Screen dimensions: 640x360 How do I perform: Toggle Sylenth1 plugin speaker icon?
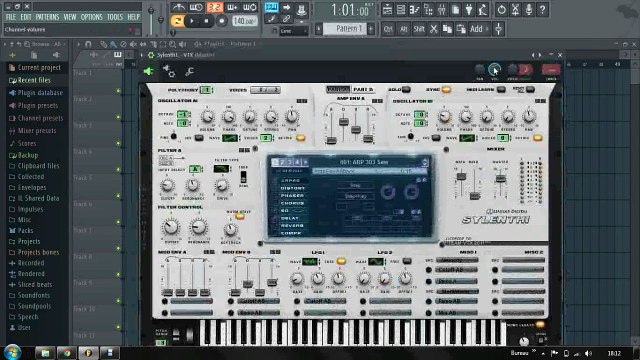coord(149,71)
